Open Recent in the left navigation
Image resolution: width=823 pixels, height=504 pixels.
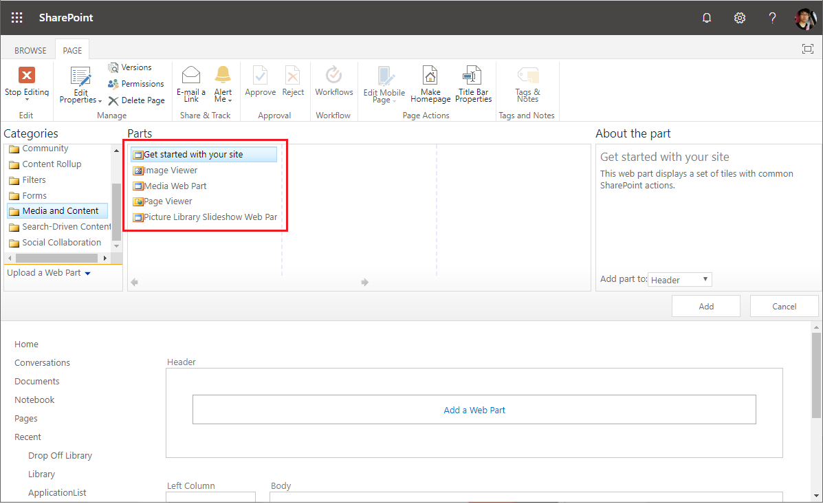click(28, 437)
